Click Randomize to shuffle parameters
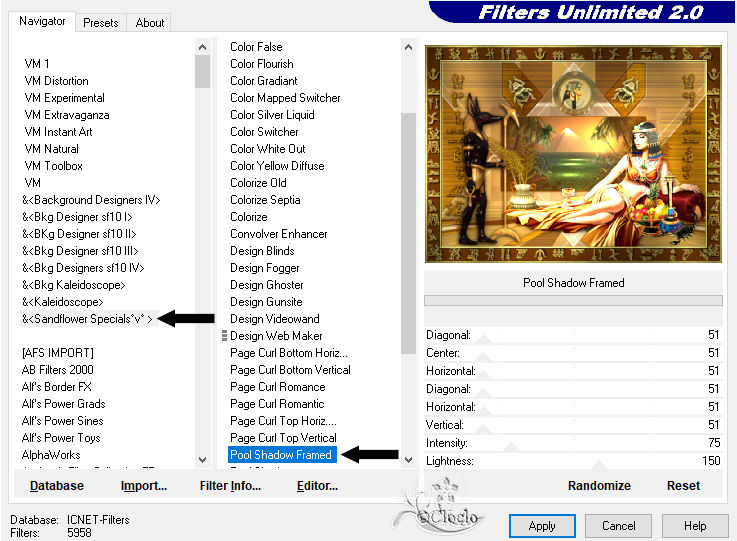The width and height of the screenshot is (737, 541). [599, 486]
